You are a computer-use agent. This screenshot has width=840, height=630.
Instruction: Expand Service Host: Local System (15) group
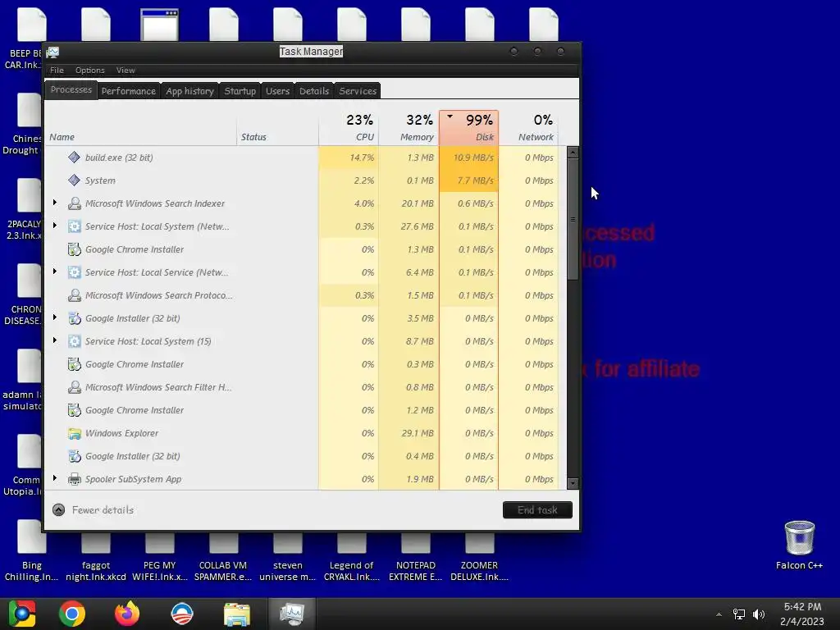[55, 340]
